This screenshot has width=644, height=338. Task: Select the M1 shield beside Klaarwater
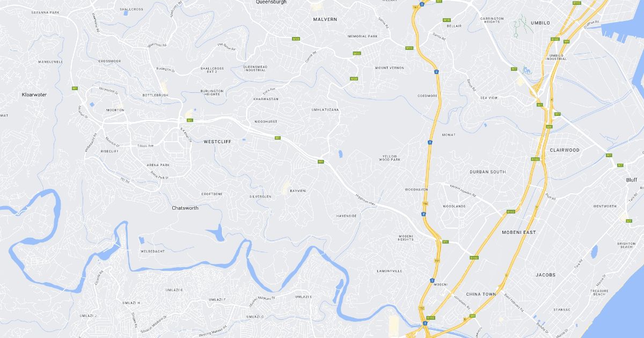pos(75,88)
